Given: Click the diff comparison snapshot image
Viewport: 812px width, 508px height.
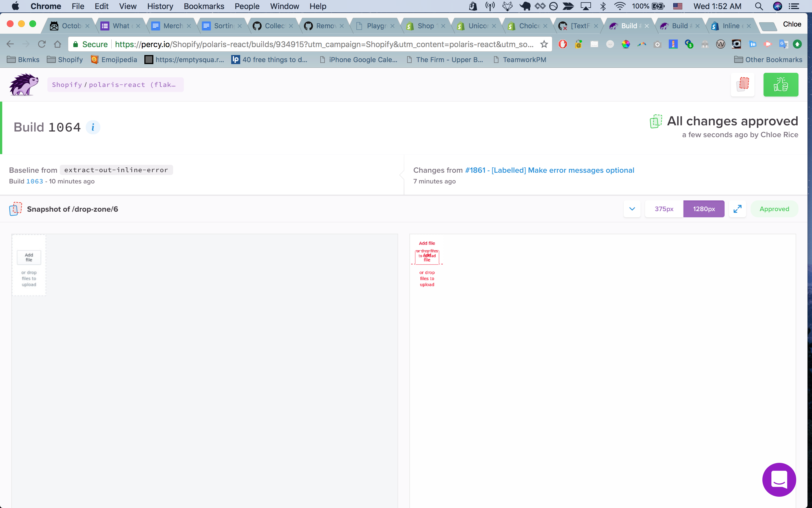Looking at the screenshot, I should 603,371.
